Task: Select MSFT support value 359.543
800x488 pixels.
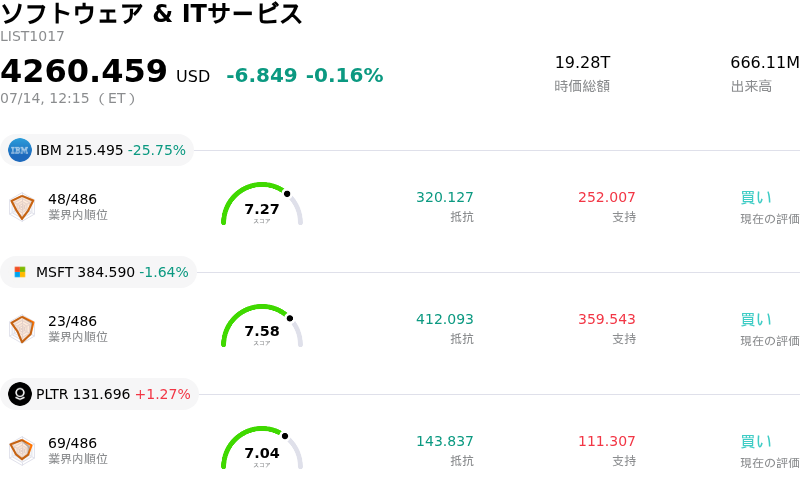Action: pos(607,319)
